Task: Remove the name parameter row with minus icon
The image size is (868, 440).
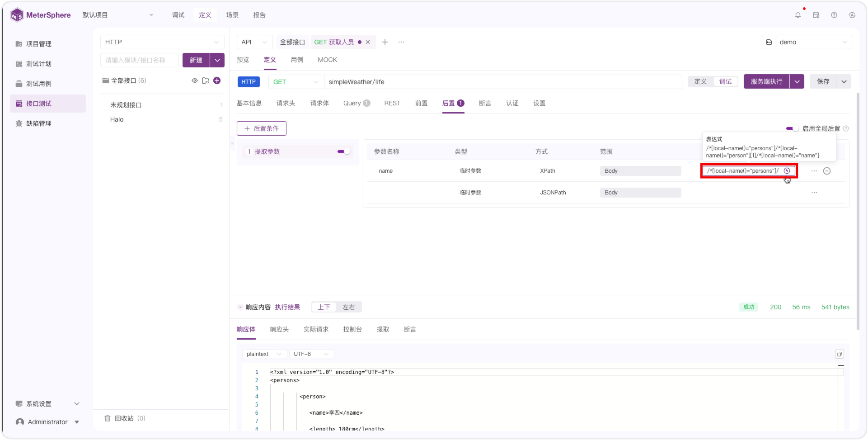Action: point(827,171)
